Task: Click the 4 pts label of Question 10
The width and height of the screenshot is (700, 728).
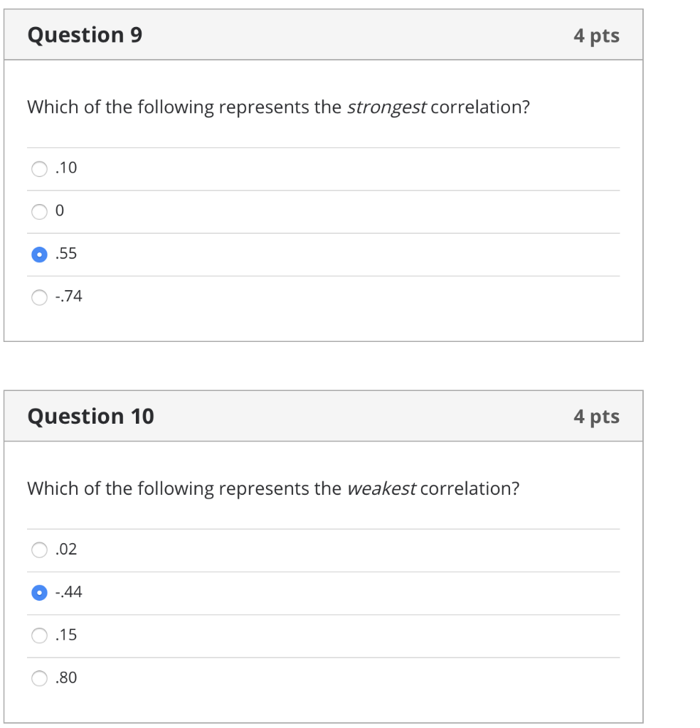Action: click(596, 417)
